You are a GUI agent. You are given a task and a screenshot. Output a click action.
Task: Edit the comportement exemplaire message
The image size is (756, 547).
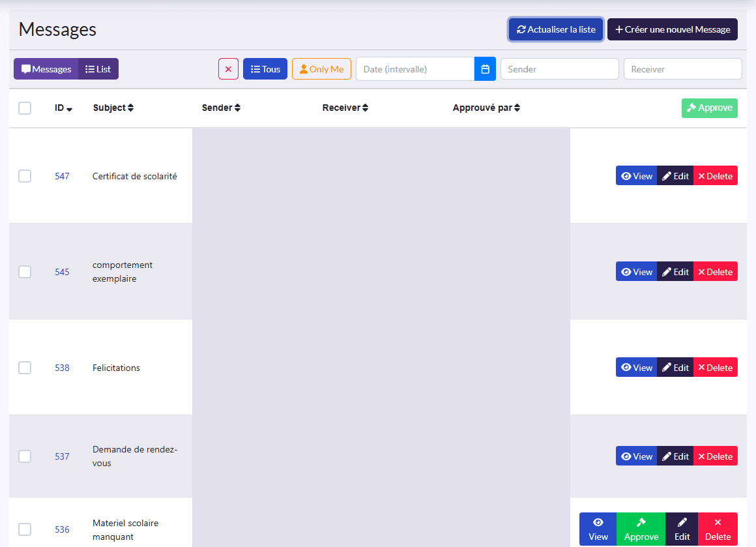tap(675, 272)
